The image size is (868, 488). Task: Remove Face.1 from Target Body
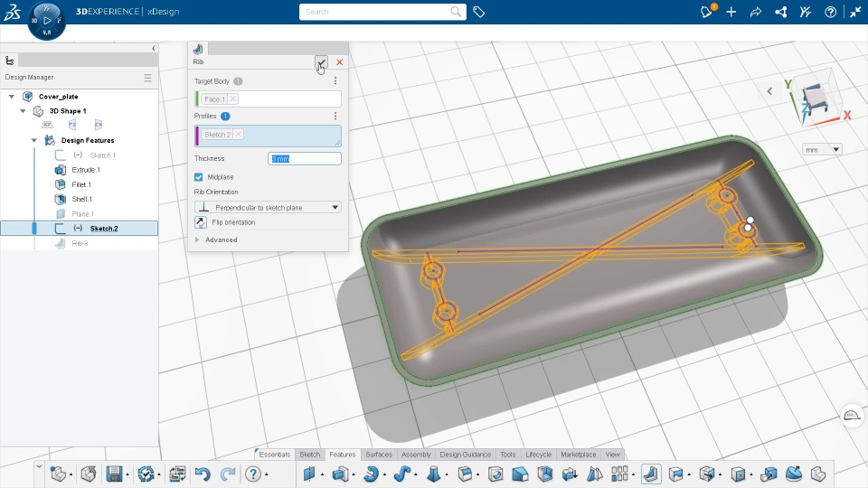click(x=233, y=99)
